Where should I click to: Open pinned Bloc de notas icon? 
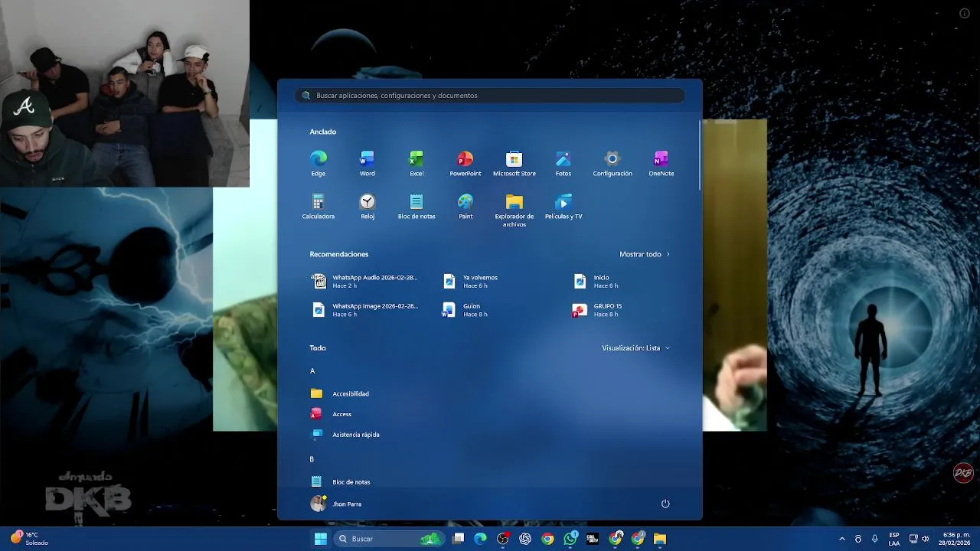click(416, 207)
